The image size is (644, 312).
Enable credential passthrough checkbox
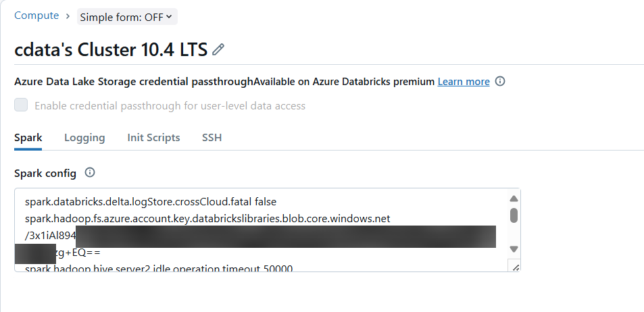point(21,105)
